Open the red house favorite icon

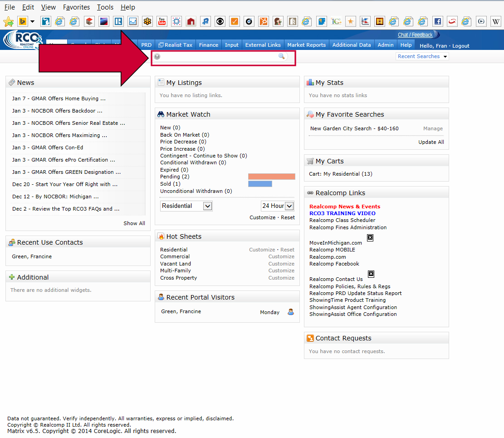click(191, 21)
